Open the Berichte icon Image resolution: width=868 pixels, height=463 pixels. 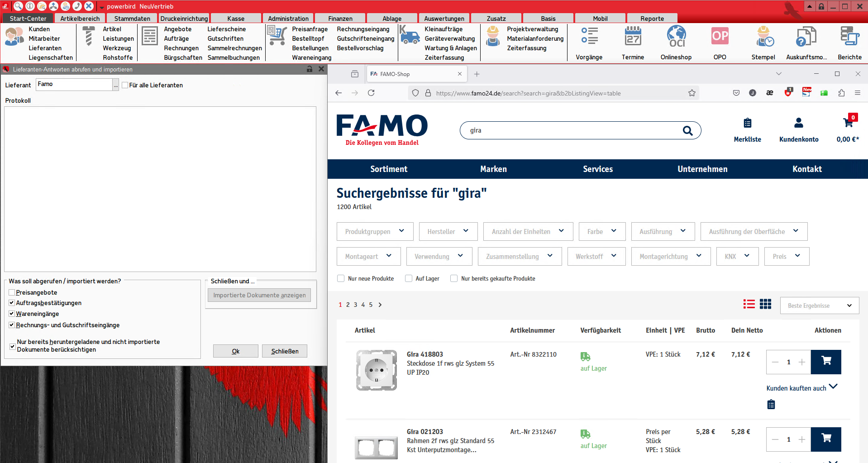point(849,36)
